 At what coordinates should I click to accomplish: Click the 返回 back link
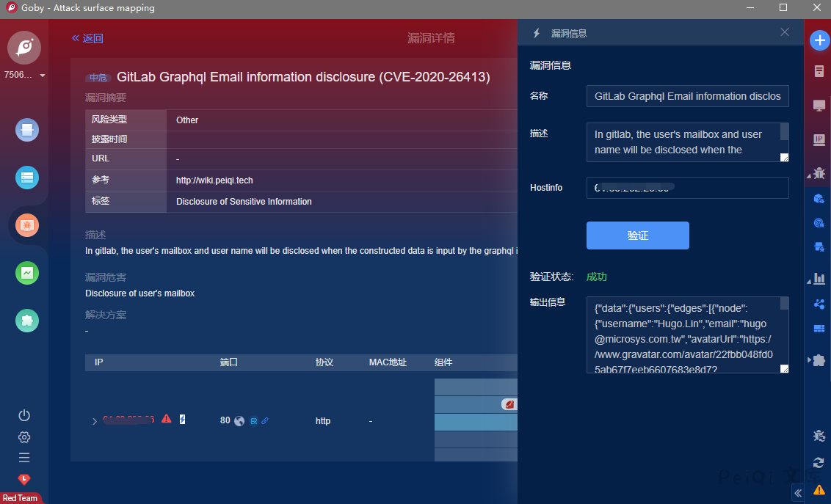click(87, 38)
